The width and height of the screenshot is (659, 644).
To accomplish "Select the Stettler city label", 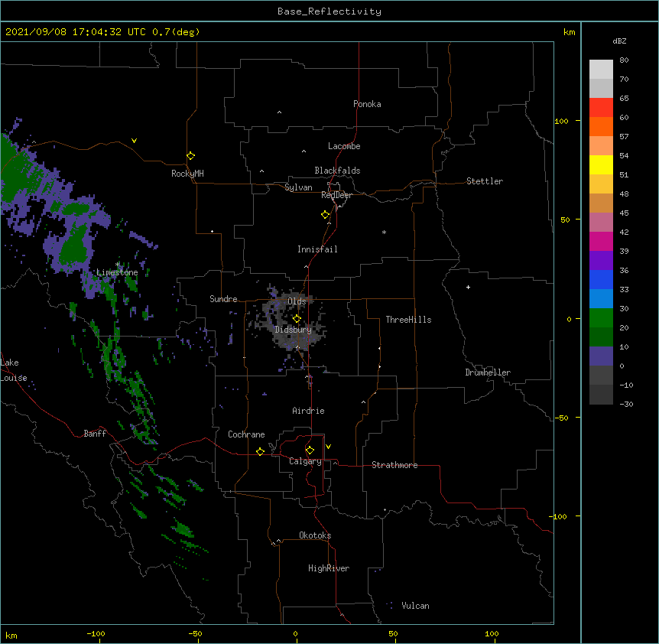I will click(x=485, y=181).
